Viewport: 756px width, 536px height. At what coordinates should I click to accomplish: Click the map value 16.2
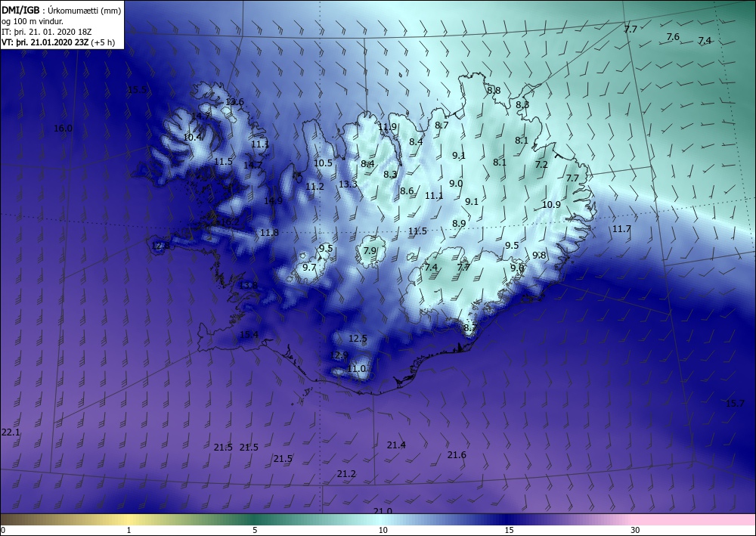[230, 222]
